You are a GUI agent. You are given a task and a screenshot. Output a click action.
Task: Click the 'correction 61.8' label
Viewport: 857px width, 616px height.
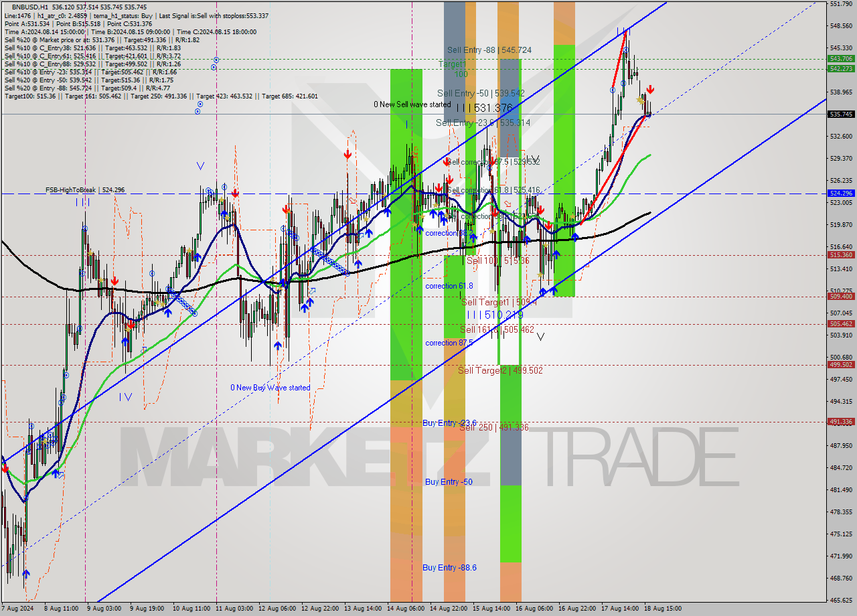click(x=449, y=286)
